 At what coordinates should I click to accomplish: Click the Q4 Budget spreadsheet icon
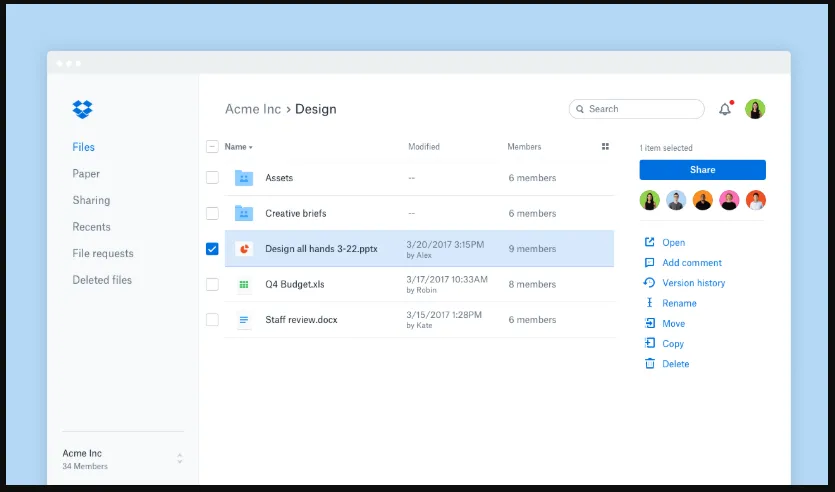(x=244, y=284)
